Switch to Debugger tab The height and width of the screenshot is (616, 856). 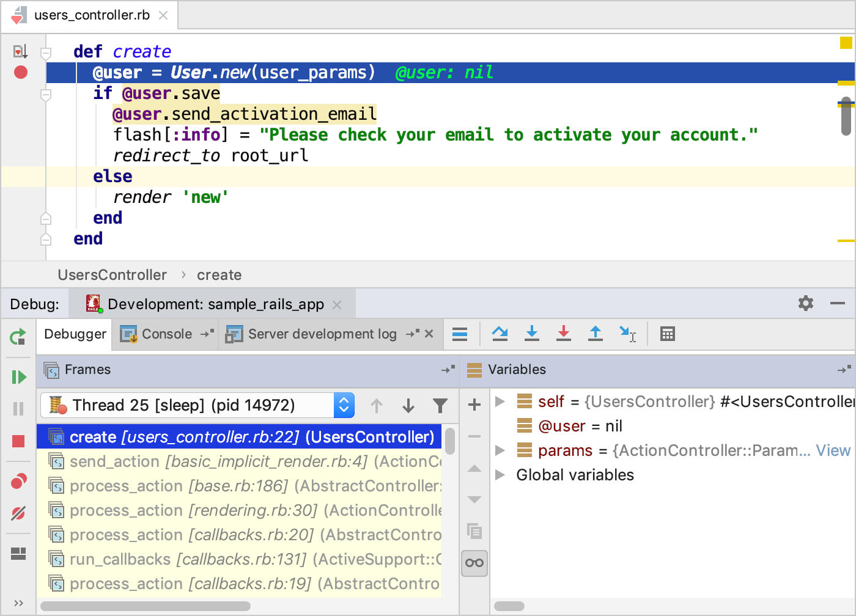click(x=75, y=334)
